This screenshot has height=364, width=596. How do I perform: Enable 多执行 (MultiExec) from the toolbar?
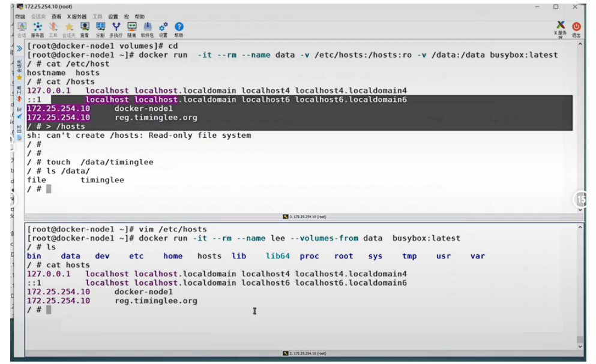point(116,29)
